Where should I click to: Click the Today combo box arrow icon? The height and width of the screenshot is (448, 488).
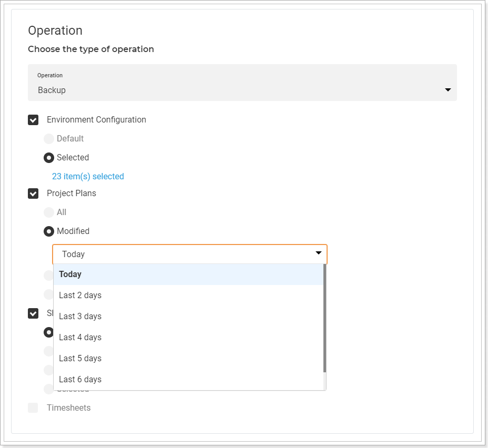318,253
